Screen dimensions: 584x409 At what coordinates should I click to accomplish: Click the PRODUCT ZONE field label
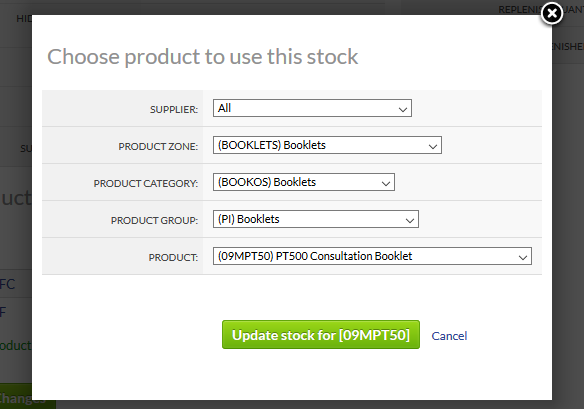(158, 146)
